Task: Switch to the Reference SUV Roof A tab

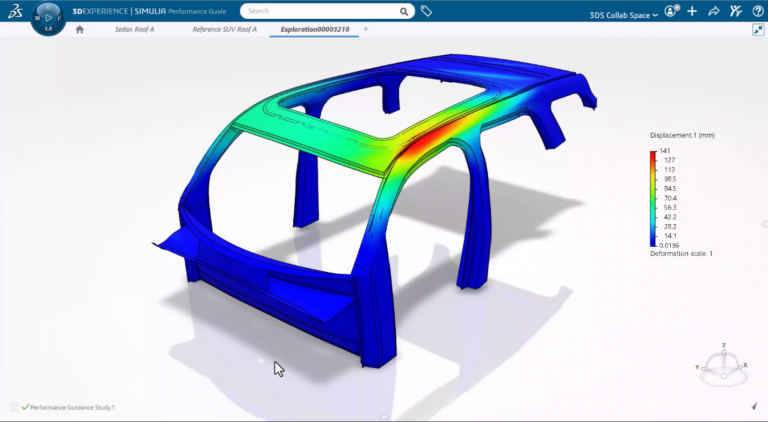Action: [x=224, y=29]
